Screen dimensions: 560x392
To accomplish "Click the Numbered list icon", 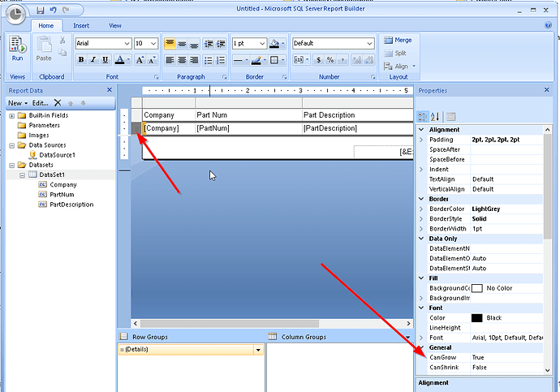I will click(x=221, y=60).
